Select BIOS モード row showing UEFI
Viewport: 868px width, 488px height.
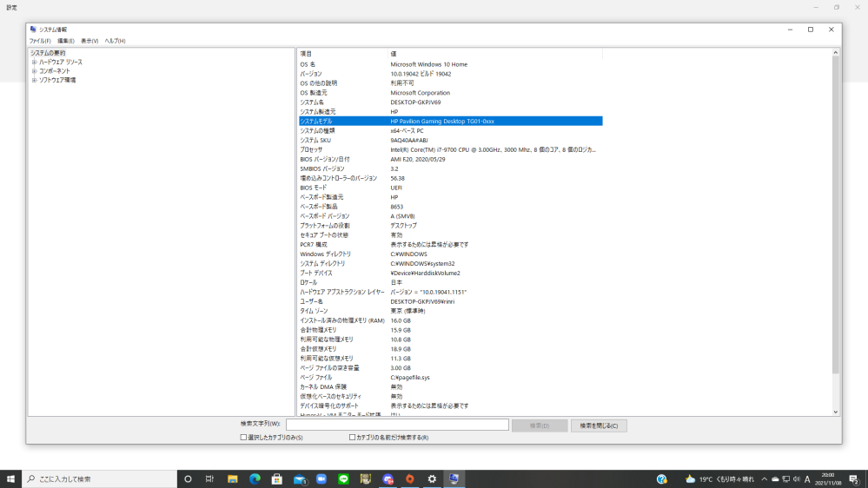[450, 188]
